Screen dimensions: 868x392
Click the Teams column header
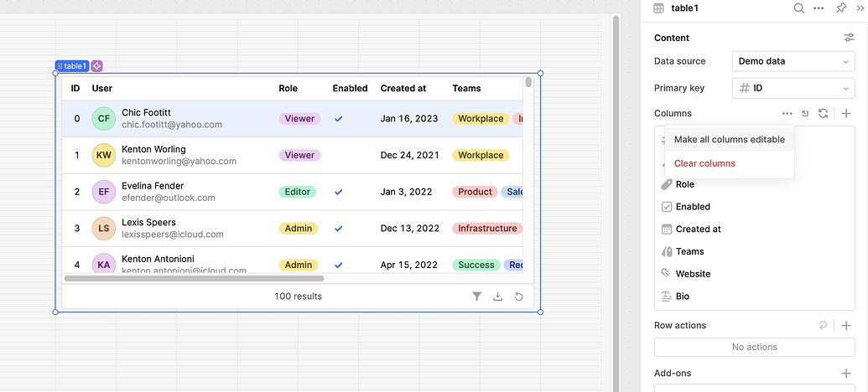(466, 88)
